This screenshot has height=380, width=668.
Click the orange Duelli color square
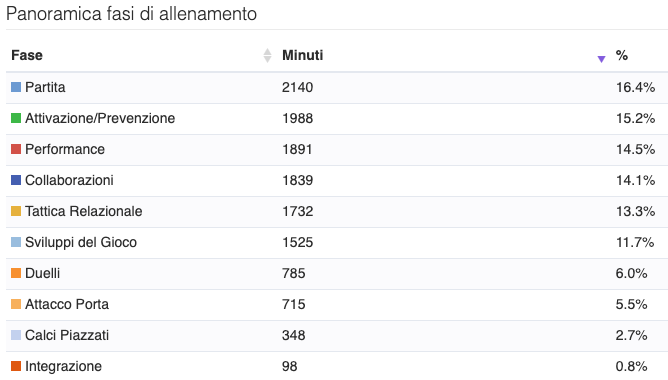[16, 273]
